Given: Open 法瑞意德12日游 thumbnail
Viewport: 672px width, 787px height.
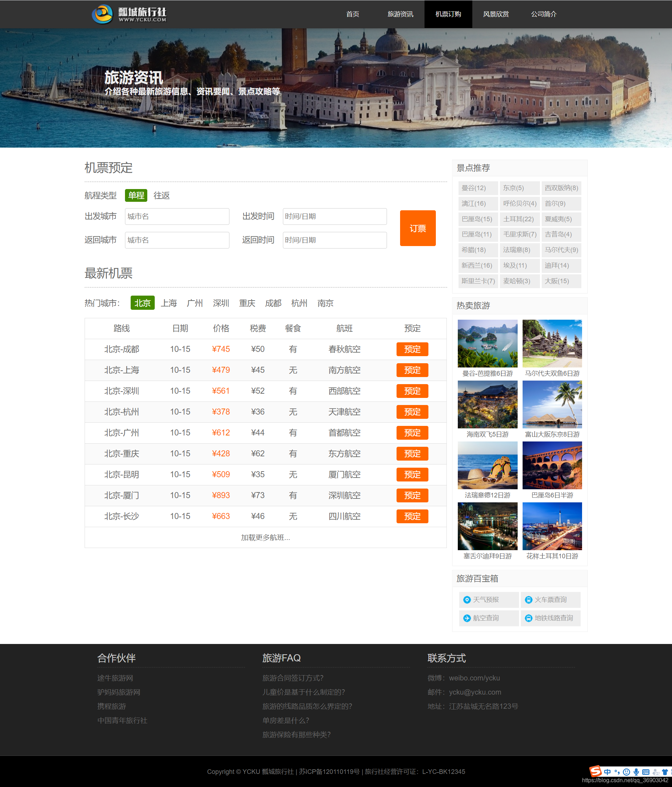Looking at the screenshot, I should coord(488,465).
